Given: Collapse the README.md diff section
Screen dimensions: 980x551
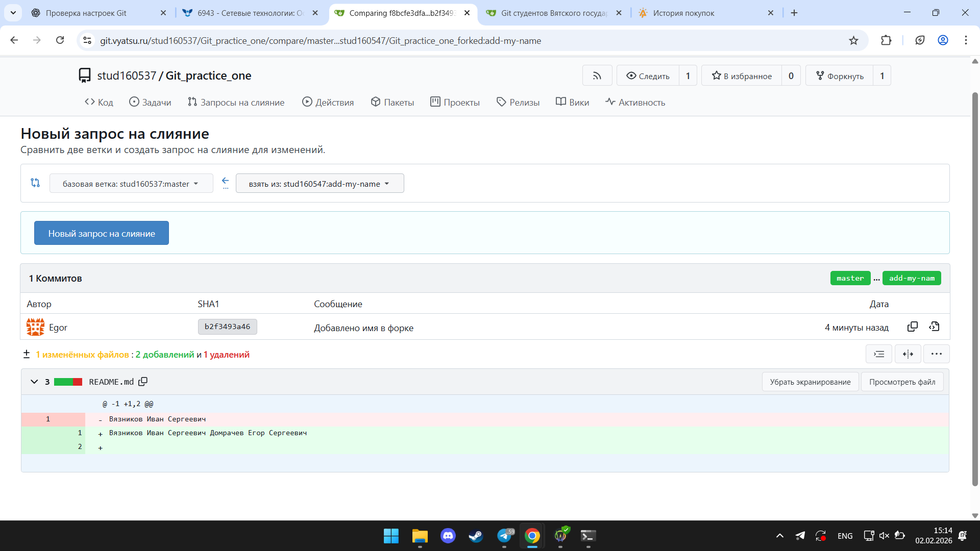Looking at the screenshot, I should coord(34,382).
